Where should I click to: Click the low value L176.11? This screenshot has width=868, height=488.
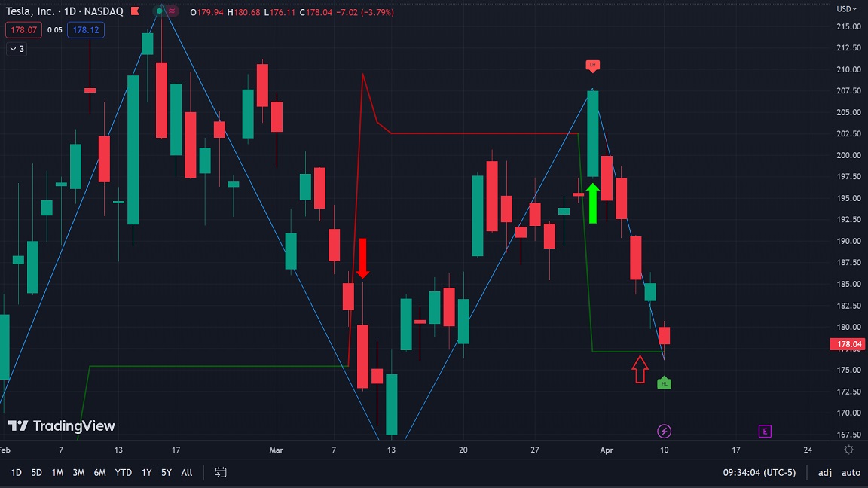280,12
